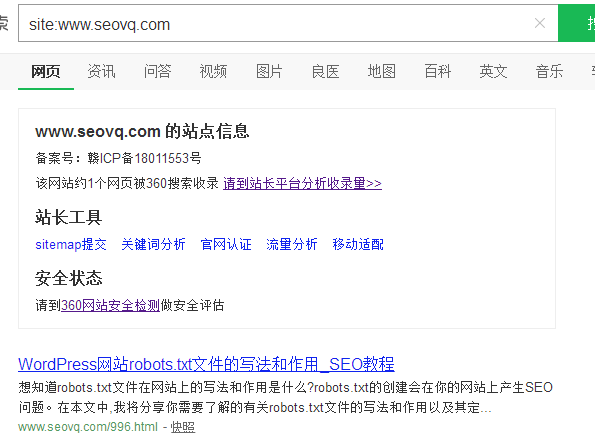The height and width of the screenshot is (446, 595).
Task: Clear the search box with the X icon
Action: tap(540, 24)
